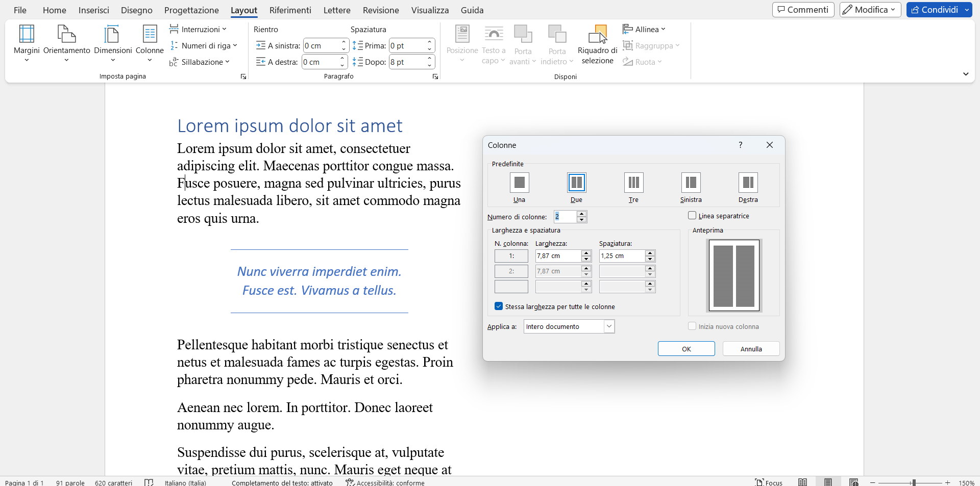980x486 pixels.
Task: Open the Riferimenti ribbon tab
Action: 290,10
